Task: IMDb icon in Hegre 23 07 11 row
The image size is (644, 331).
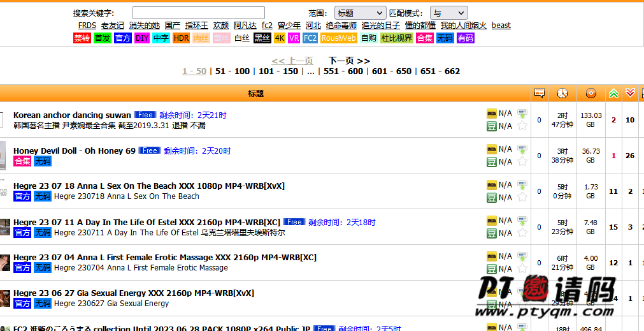Action: 492,221
